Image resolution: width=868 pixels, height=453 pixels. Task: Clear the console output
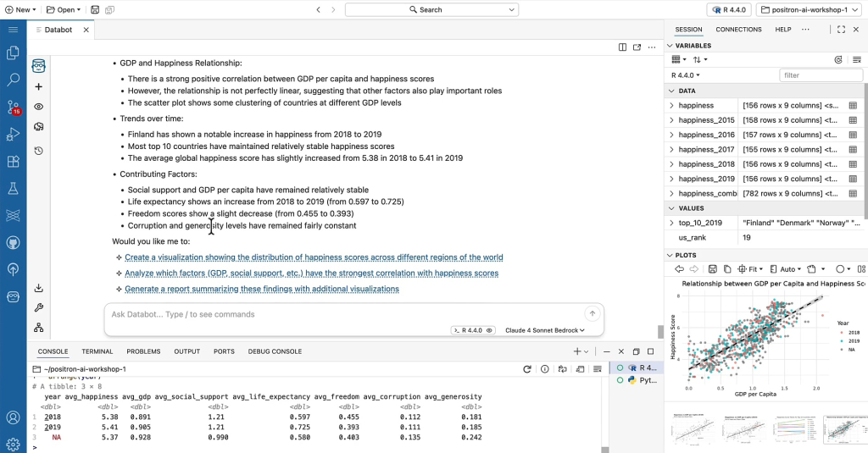(x=598, y=369)
